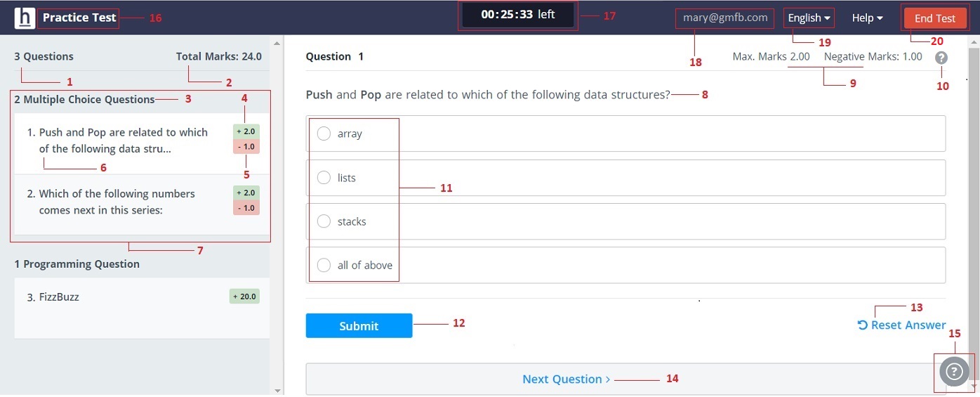The width and height of the screenshot is (980, 397).
Task: Click the +2.0 marks badge for question 1
Action: click(x=246, y=131)
